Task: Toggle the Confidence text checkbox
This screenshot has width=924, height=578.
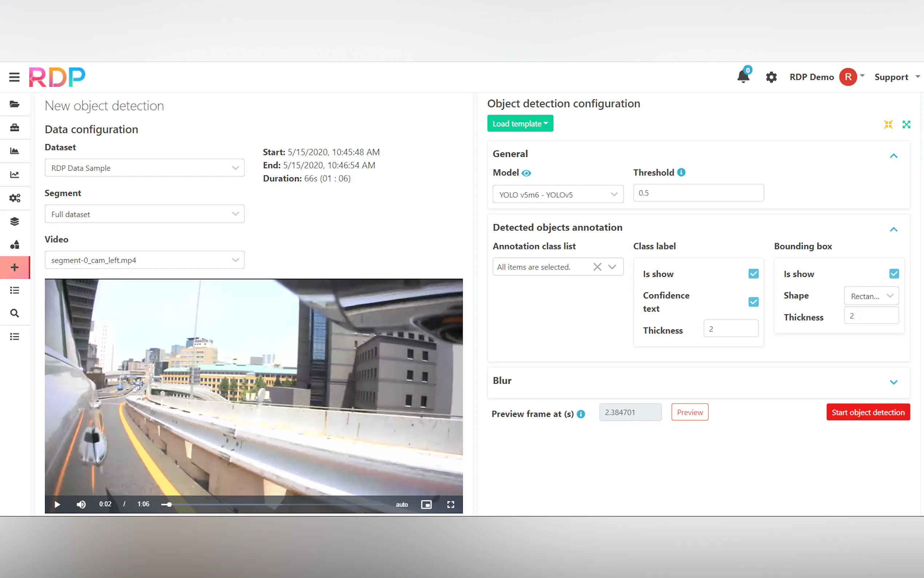Action: pyautogui.click(x=753, y=302)
